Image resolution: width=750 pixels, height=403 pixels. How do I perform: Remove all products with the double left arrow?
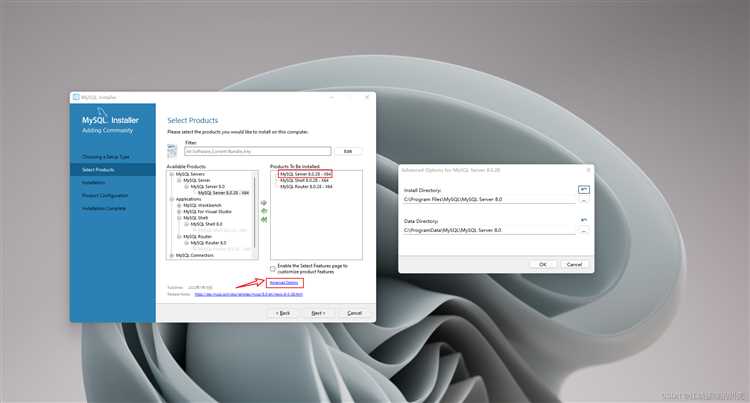click(264, 219)
